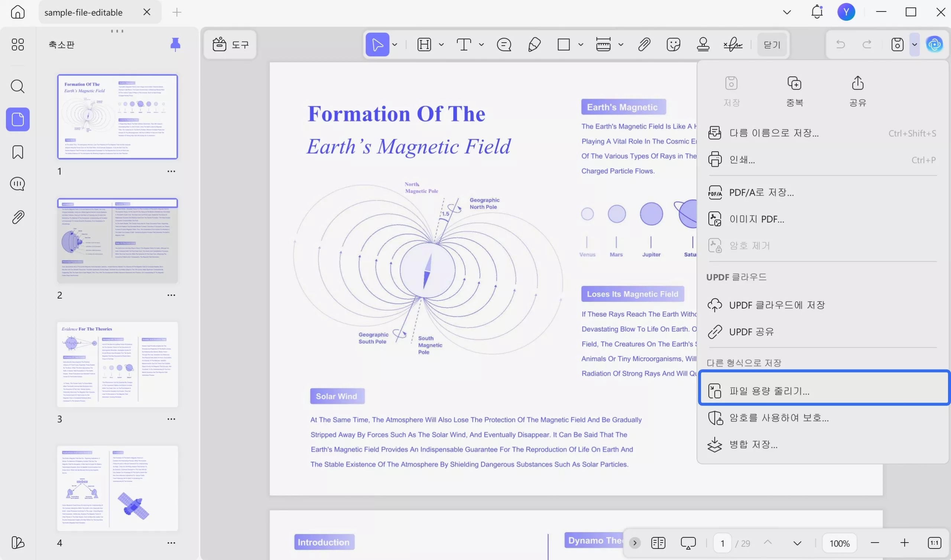Expand the rectangle shape dropdown arrow
Screen dimensions: 951x560
[581, 45]
